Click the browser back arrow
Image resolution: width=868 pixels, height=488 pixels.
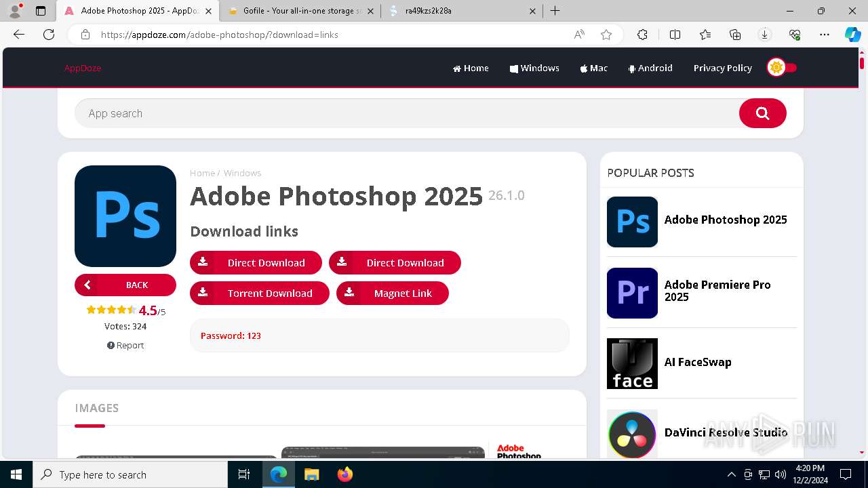(19, 35)
